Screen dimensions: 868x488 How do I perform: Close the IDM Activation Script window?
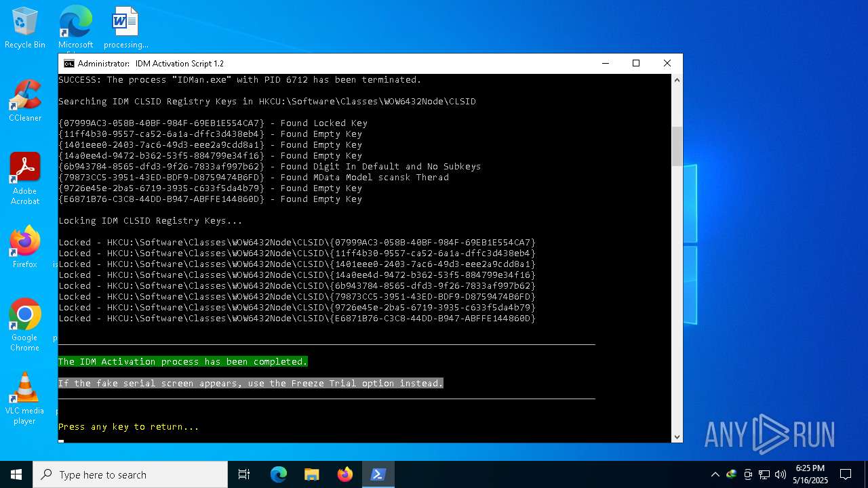(667, 63)
